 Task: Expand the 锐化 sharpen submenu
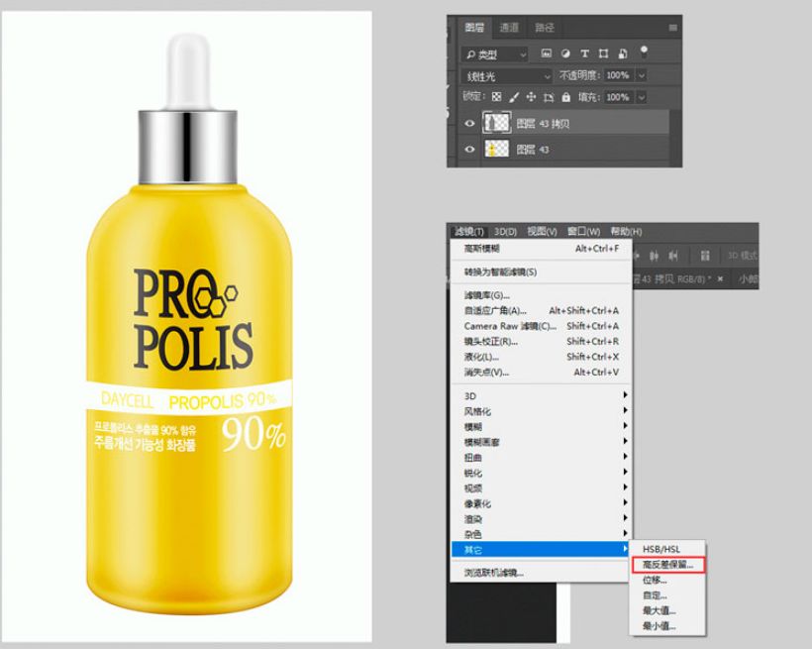click(x=541, y=473)
